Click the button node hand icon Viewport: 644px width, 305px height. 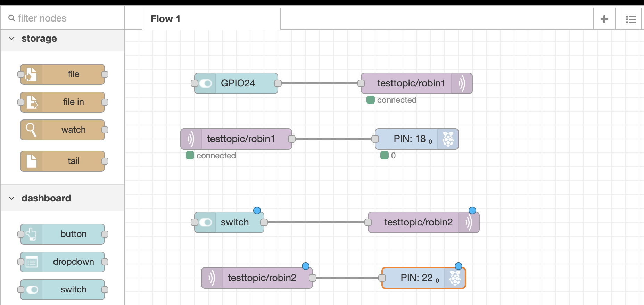pyautogui.click(x=31, y=234)
